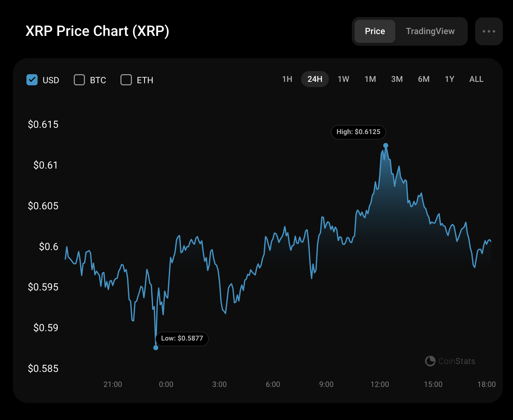513x420 pixels.
Task: View the 1Y price range
Action: [449, 79]
